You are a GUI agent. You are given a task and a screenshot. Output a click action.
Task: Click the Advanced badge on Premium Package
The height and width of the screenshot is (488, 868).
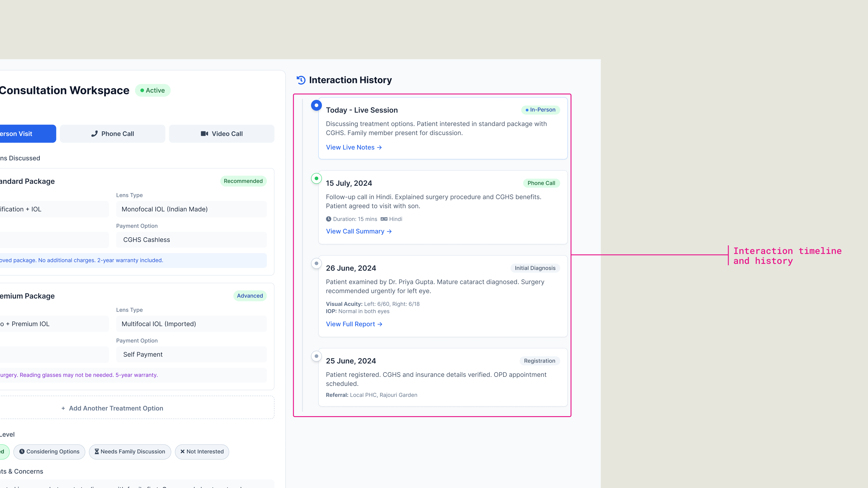(250, 296)
